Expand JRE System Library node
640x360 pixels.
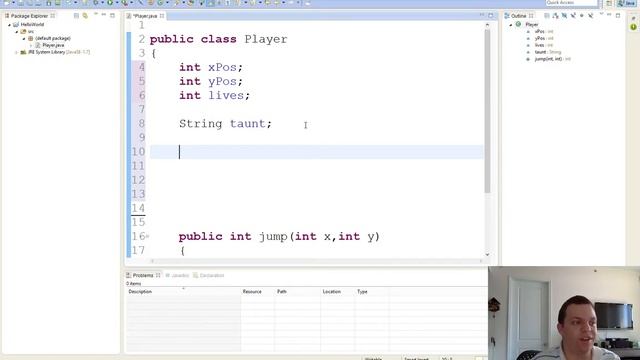tap(16, 52)
